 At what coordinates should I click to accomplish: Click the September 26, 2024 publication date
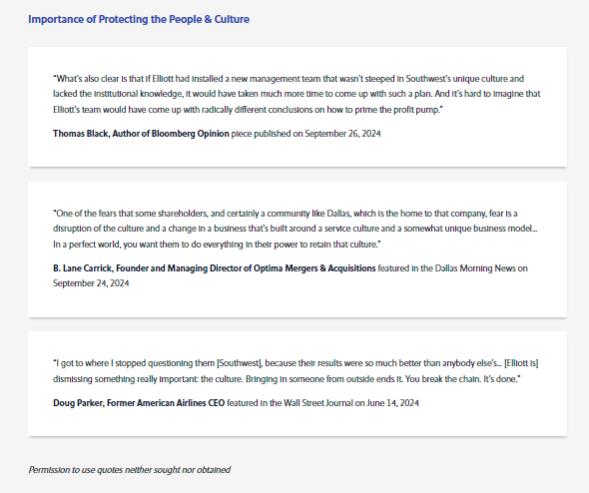(x=343, y=134)
